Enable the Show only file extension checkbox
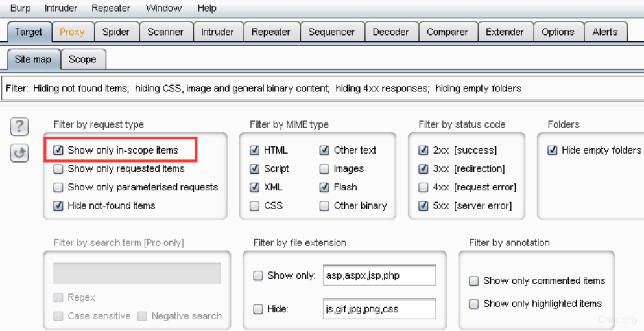Screen dimensions: 644x331 point(258,276)
